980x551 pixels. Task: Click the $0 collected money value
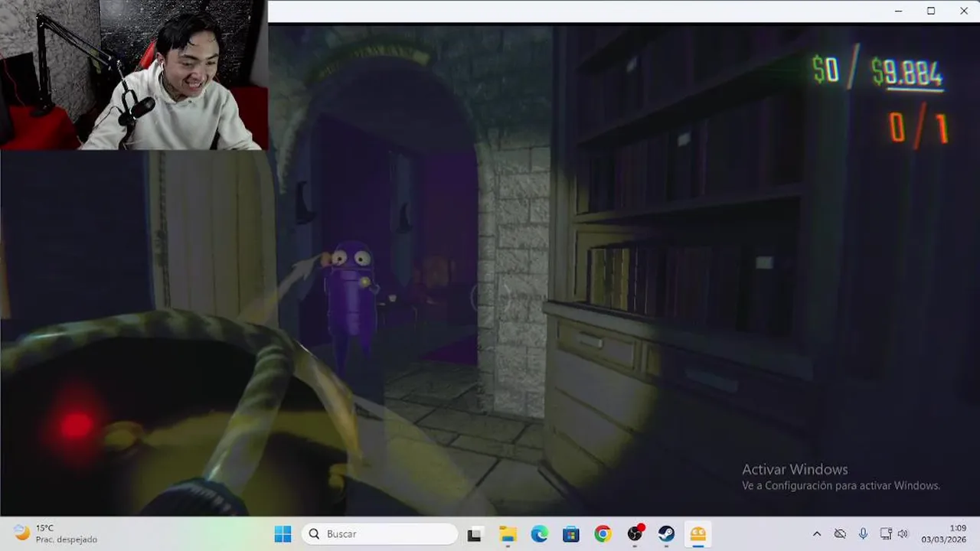(825, 70)
